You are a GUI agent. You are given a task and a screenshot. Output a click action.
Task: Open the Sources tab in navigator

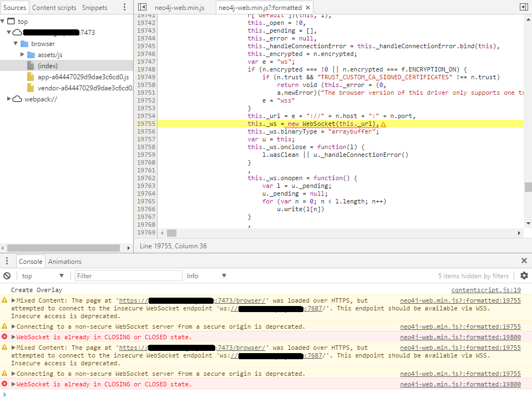pos(14,7)
